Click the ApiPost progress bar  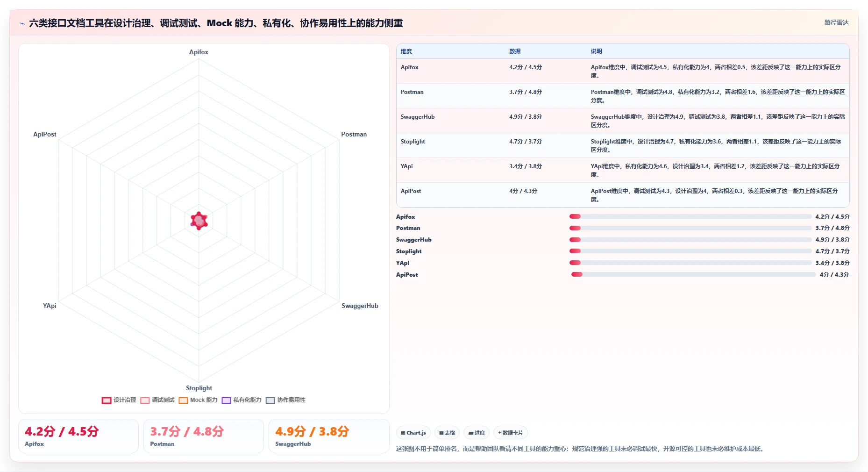click(x=694, y=274)
